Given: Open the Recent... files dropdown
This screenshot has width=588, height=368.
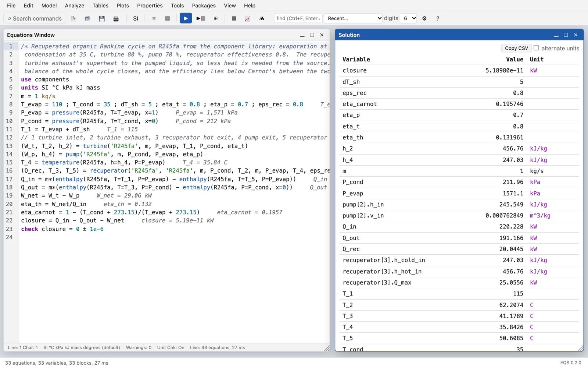Looking at the screenshot, I should tap(353, 18).
